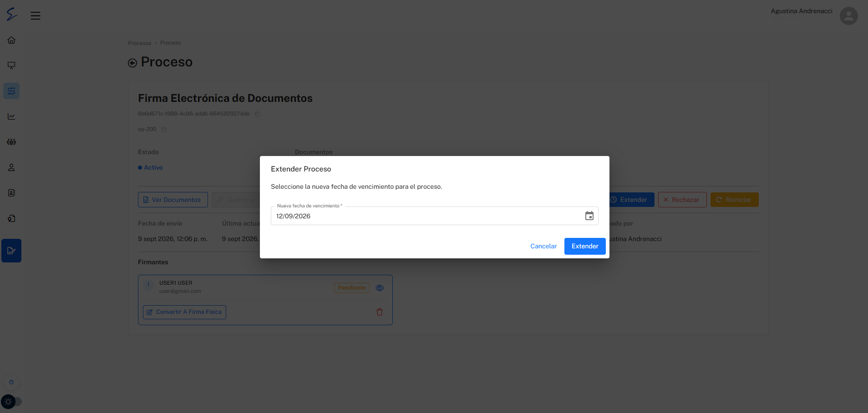This screenshot has width=868, height=413.
Task: Open the presentation board sidebar icon
Action: coord(11,65)
